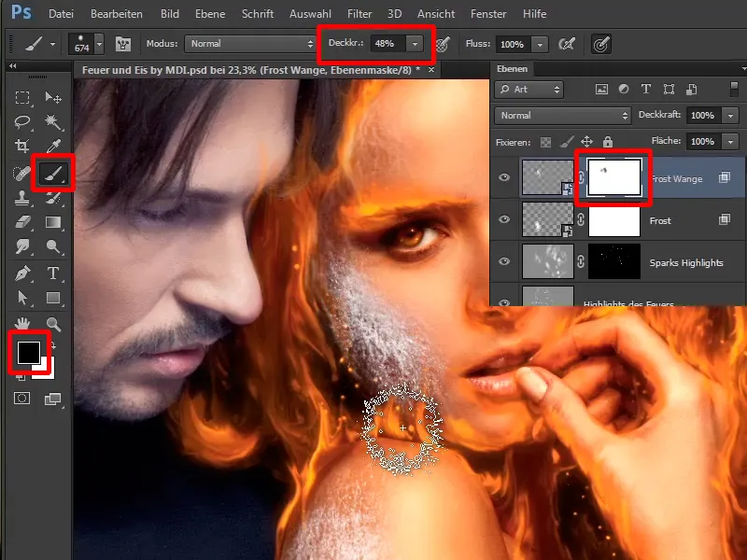The width and height of the screenshot is (747, 560).
Task: Select the Rectangular Marquee tool
Action: [x=21, y=98]
